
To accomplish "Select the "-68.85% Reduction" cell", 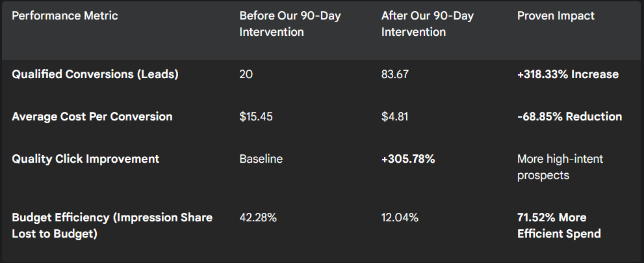I will click(569, 117).
